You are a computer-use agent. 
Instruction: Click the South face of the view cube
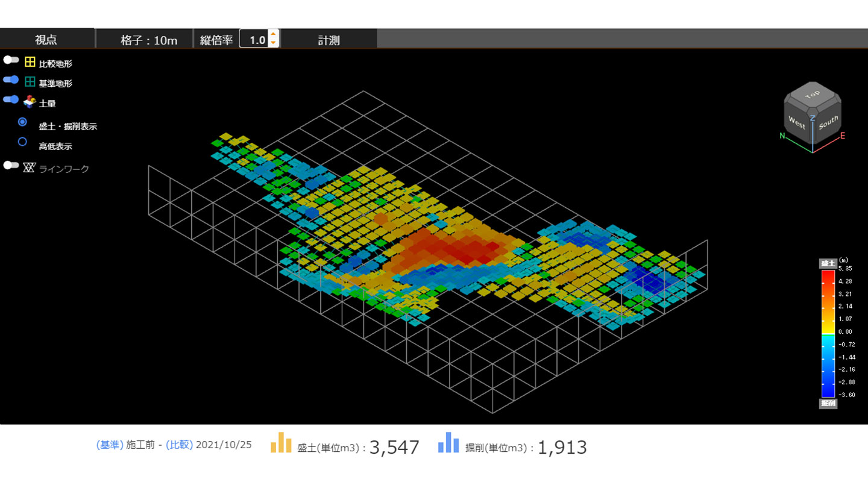828,123
